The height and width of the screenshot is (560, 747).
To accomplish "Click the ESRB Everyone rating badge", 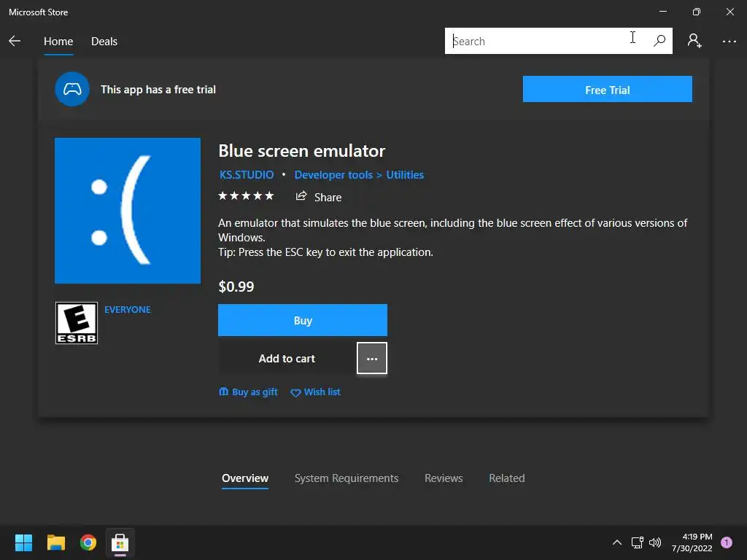I will (x=76, y=323).
